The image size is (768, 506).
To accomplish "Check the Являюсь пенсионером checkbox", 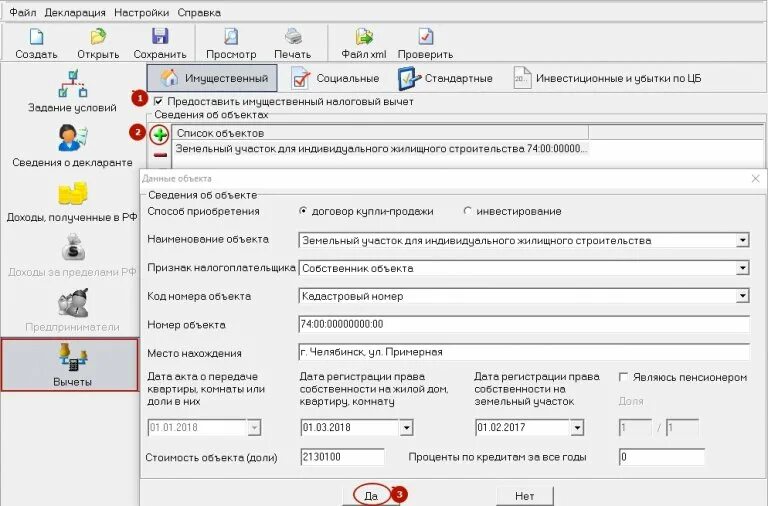I will coord(624,377).
